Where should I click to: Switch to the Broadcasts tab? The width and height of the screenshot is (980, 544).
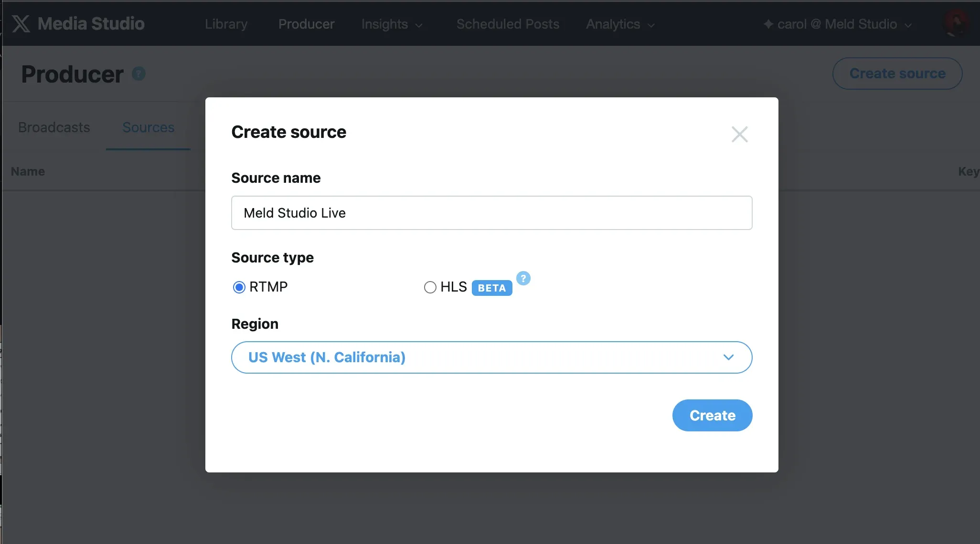tap(54, 127)
